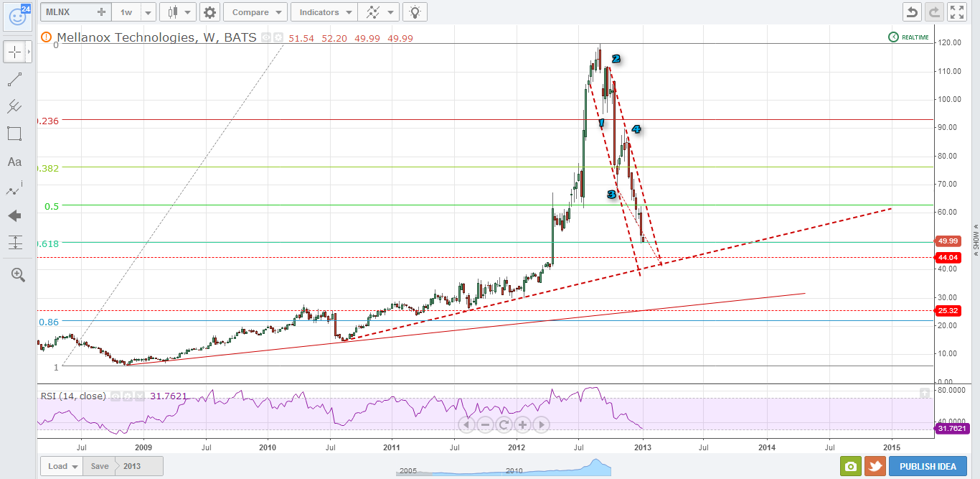Click the zoom out minus chart control
980x479 pixels.
(485, 424)
